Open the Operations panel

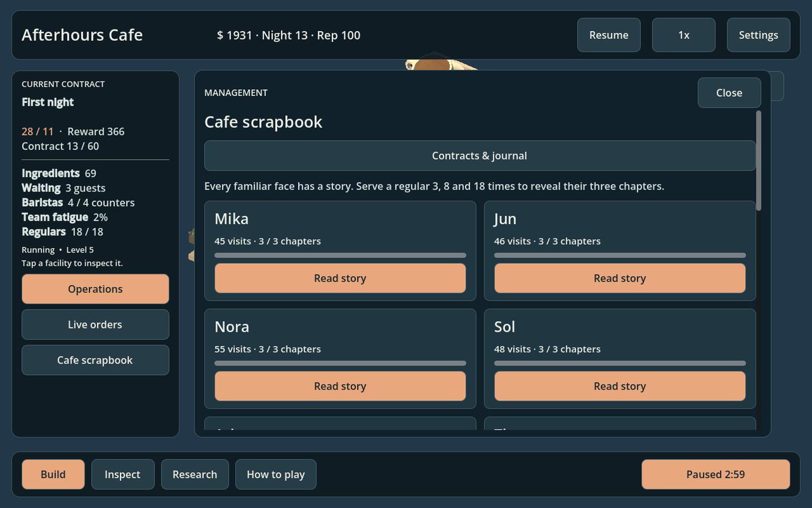point(95,289)
